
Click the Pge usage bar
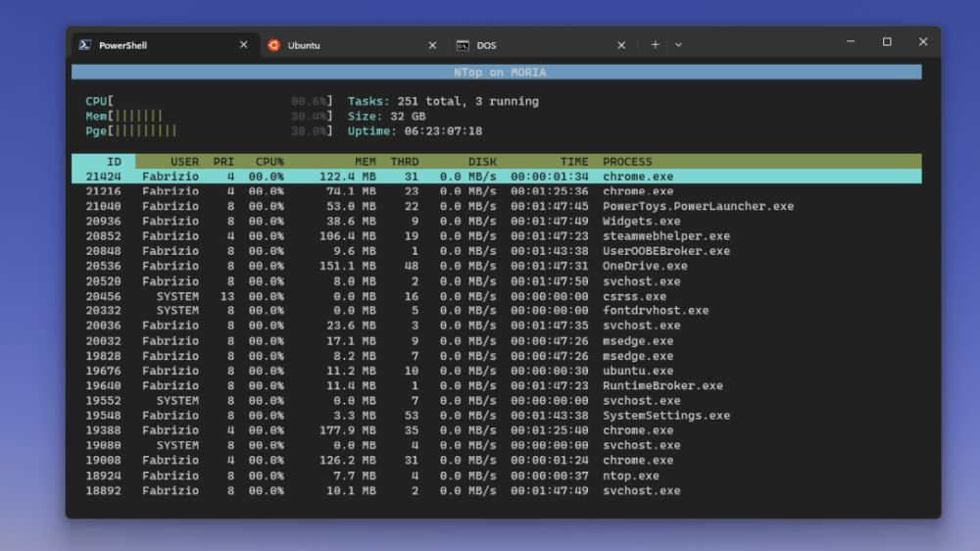tap(209, 131)
